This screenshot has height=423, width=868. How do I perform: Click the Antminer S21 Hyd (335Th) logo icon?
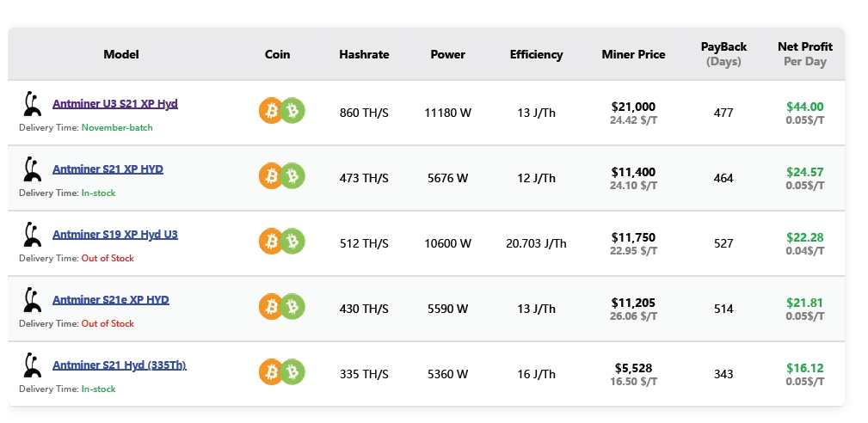tap(33, 365)
